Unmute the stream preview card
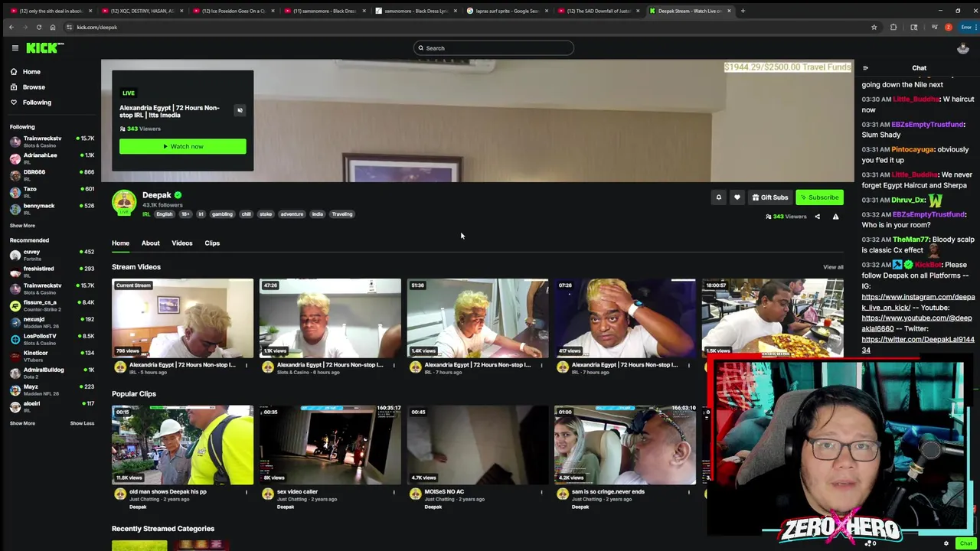 (x=240, y=110)
